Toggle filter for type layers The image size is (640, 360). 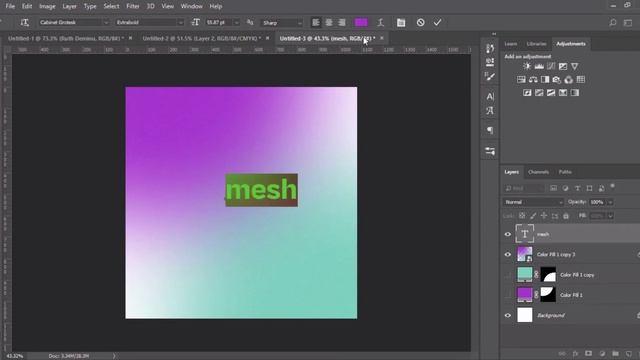point(577,188)
